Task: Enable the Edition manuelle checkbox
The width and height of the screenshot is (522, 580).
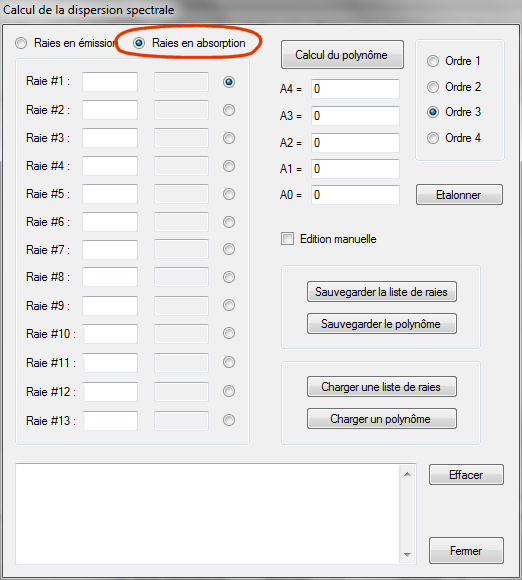Action: [287, 239]
